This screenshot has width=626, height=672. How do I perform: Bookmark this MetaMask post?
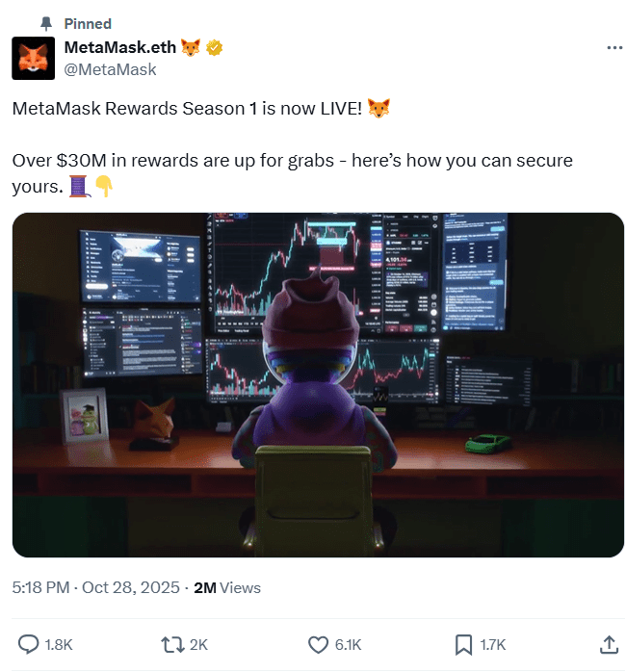point(463,645)
